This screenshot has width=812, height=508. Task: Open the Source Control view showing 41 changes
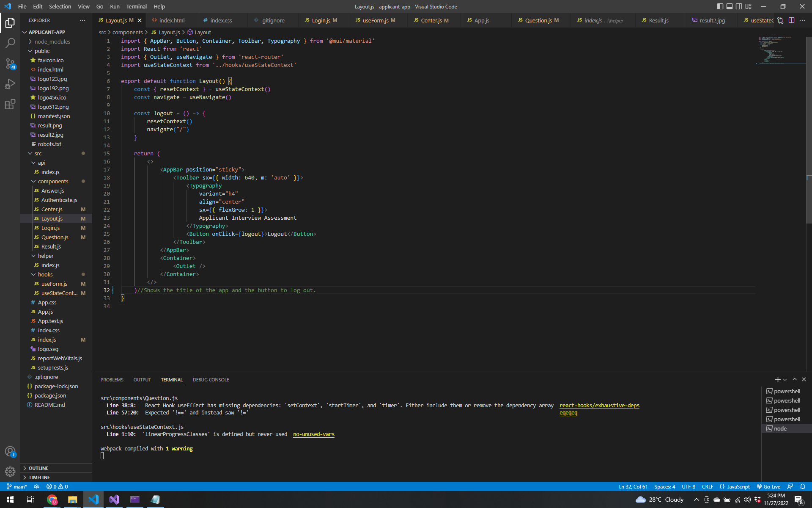pos(10,63)
